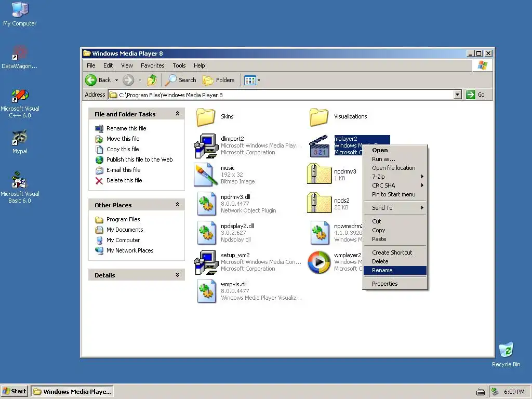The image size is (532, 399).
Task: Select the npds2 zip archive icon
Action: point(320,203)
